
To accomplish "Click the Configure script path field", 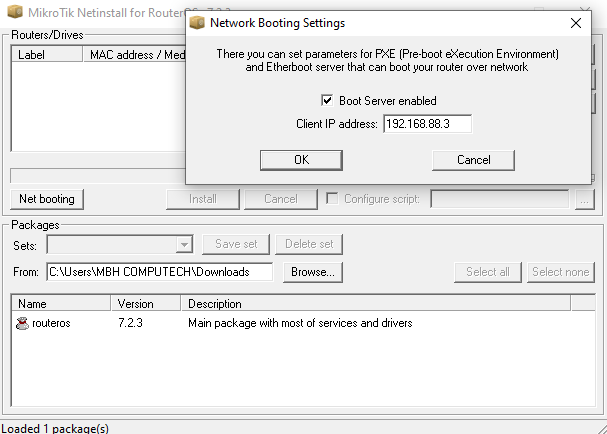I will (499, 199).
